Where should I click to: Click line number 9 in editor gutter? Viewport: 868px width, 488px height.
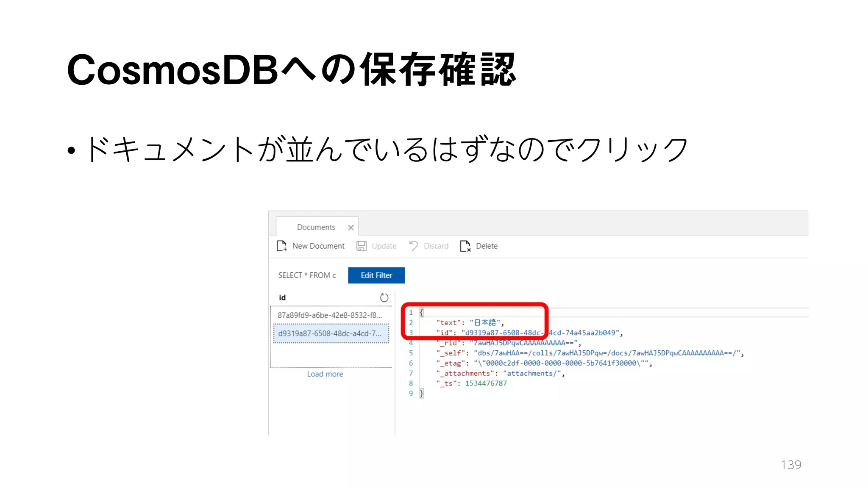[411, 394]
